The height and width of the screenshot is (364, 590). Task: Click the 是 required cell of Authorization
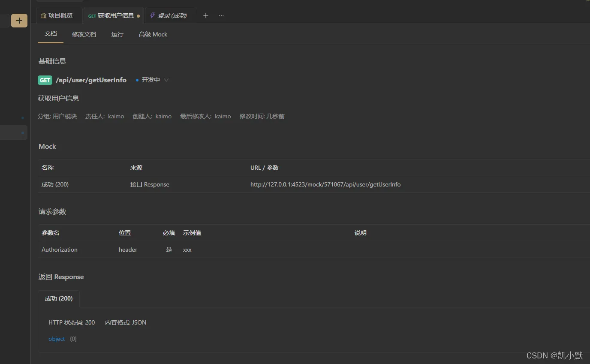(x=169, y=250)
